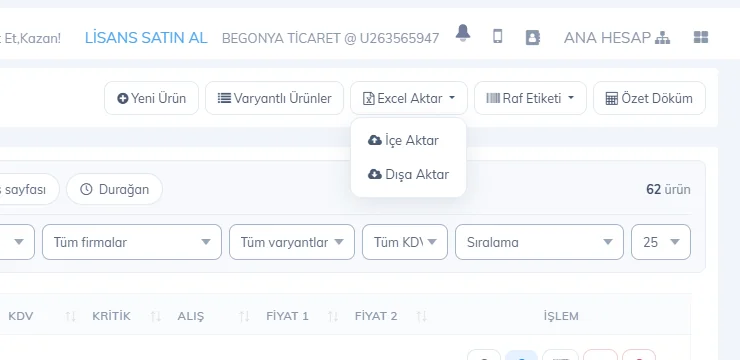Open the Sıralama sort dropdown
740x360 pixels.
[x=539, y=242]
